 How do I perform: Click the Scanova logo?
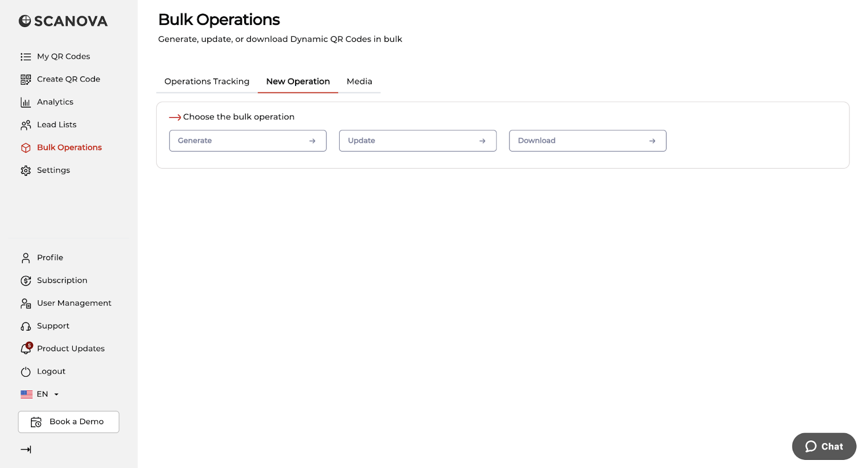[63, 21]
